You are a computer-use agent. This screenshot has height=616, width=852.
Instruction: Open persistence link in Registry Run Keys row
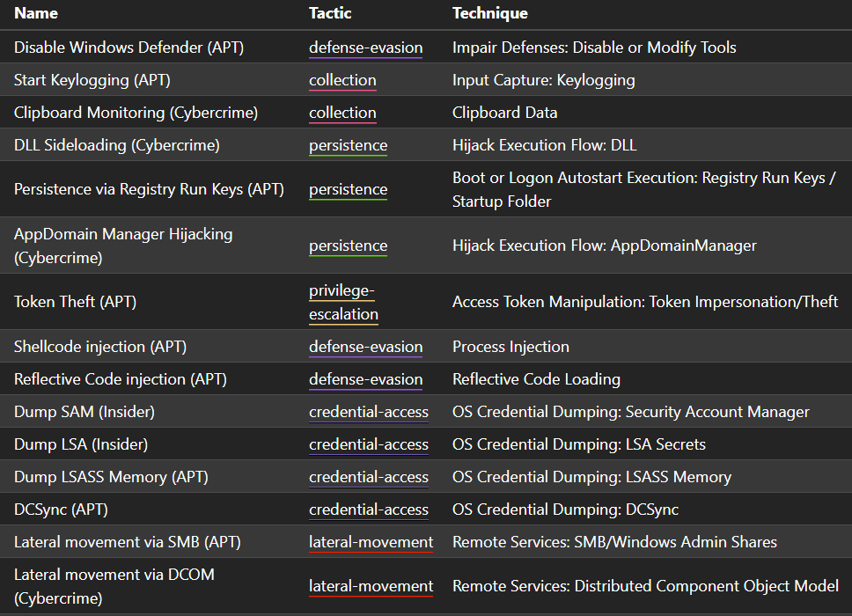tap(348, 189)
